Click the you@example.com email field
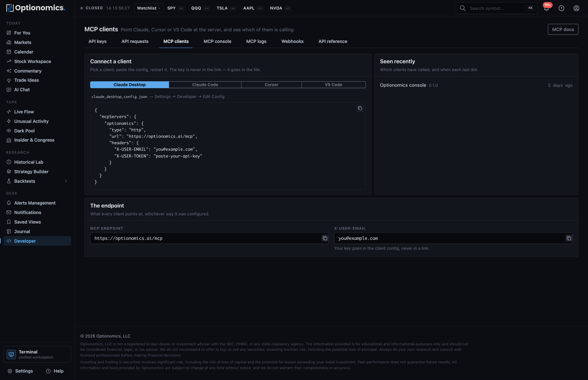The width and height of the screenshot is (588, 380). click(453, 238)
